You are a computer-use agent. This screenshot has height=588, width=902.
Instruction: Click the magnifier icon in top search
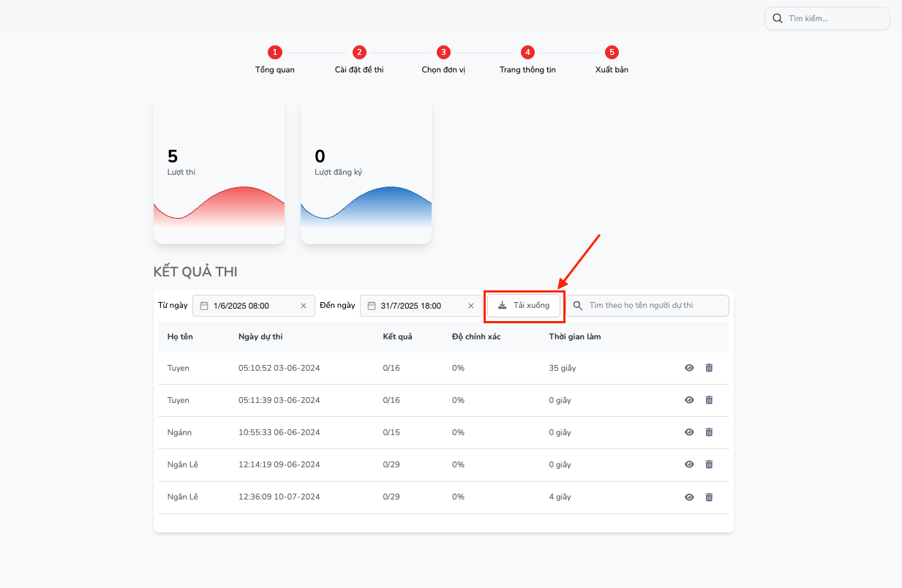coord(778,18)
